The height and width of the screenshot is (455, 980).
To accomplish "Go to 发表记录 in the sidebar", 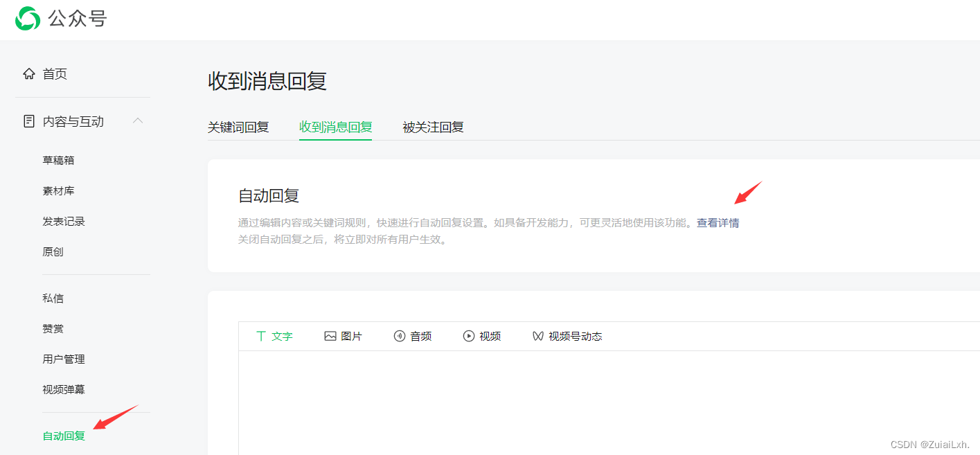I will [x=64, y=221].
